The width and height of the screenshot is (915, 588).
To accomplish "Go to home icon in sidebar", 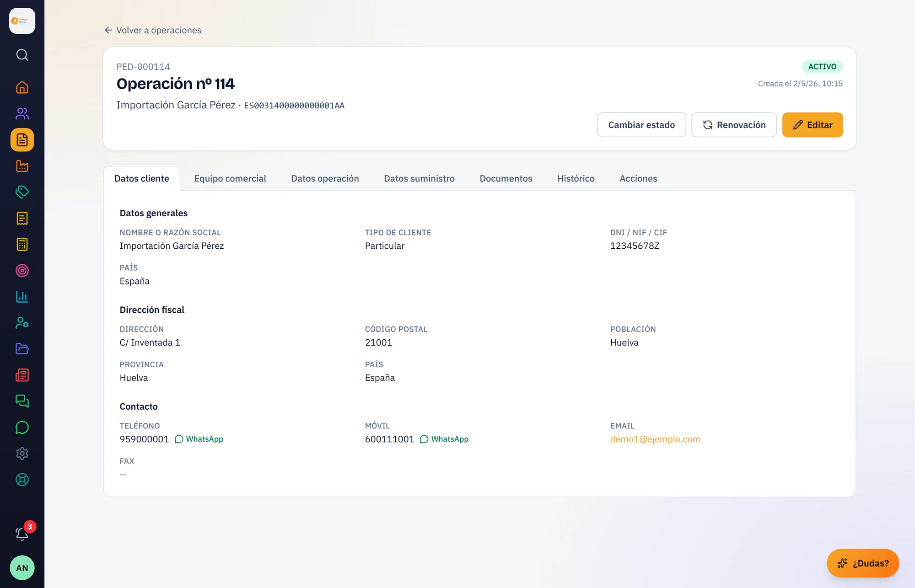I will click(22, 87).
